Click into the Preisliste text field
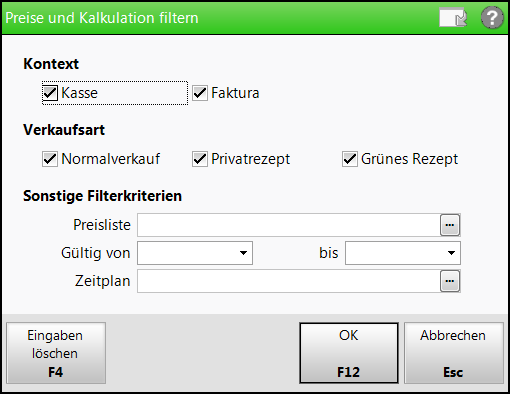 coord(289,225)
